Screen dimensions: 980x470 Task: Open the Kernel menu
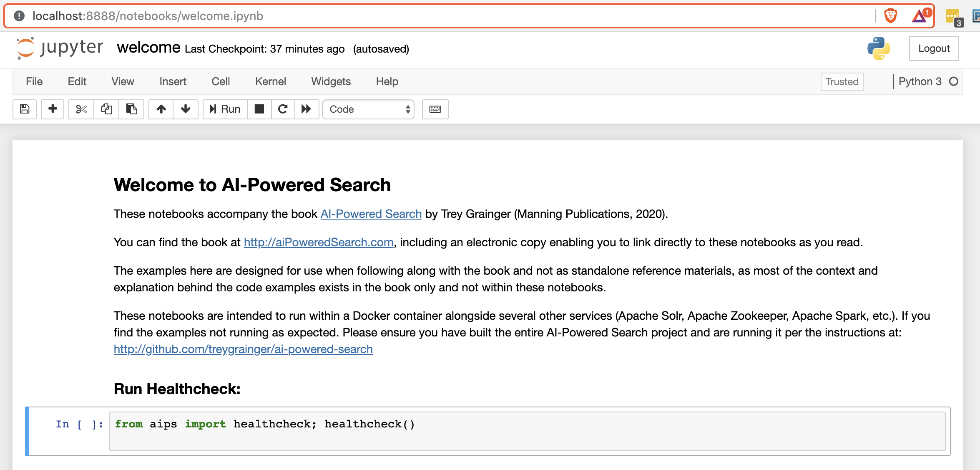270,81
